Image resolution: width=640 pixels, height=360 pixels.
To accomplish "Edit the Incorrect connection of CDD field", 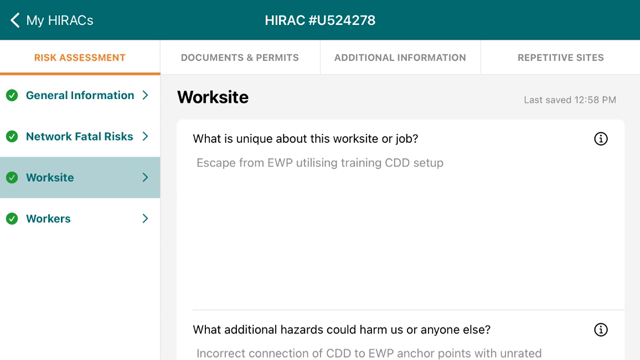I will pos(408,353).
